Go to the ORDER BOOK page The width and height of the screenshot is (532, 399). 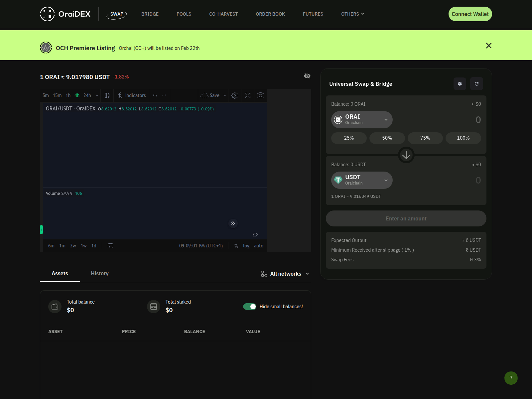coord(270,14)
